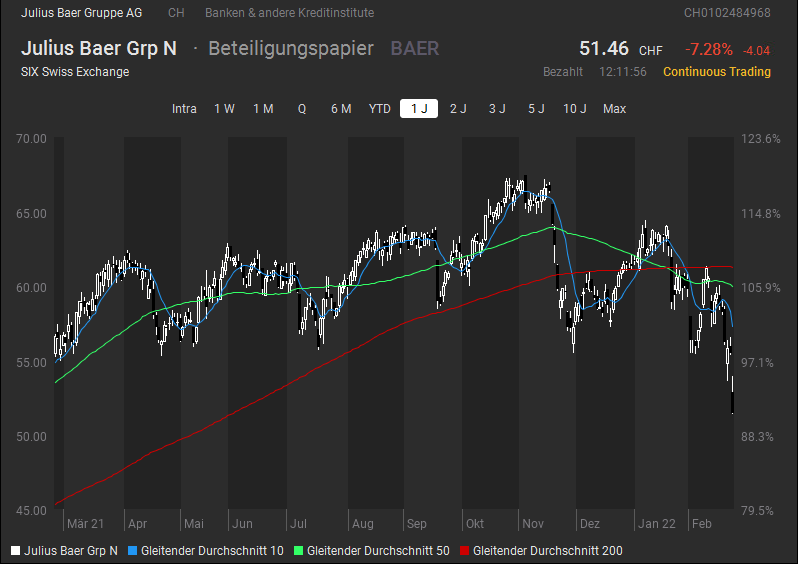The height and width of the screenshot is (564, 798).
Task: Switch chart to 1 W range
Action: pos(224,109)
